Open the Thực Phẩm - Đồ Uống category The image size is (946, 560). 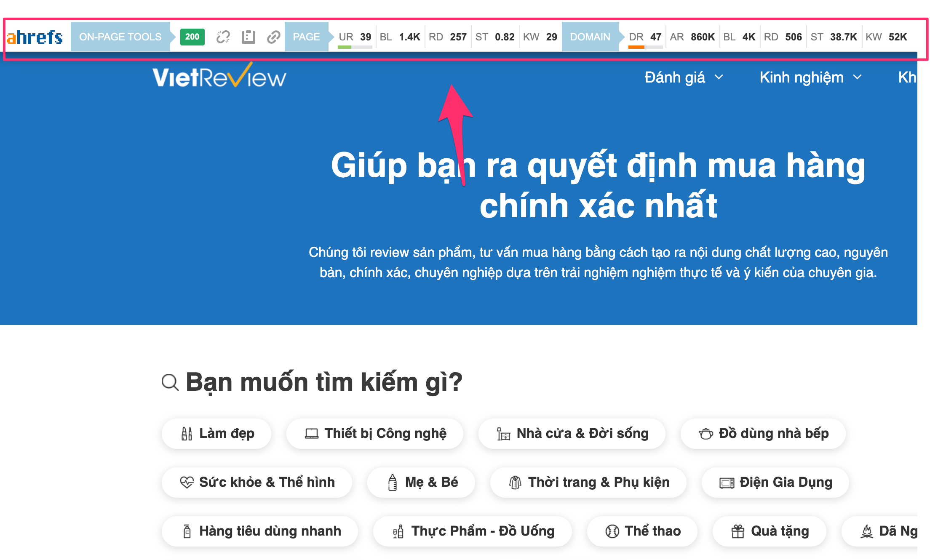point(473,531)
